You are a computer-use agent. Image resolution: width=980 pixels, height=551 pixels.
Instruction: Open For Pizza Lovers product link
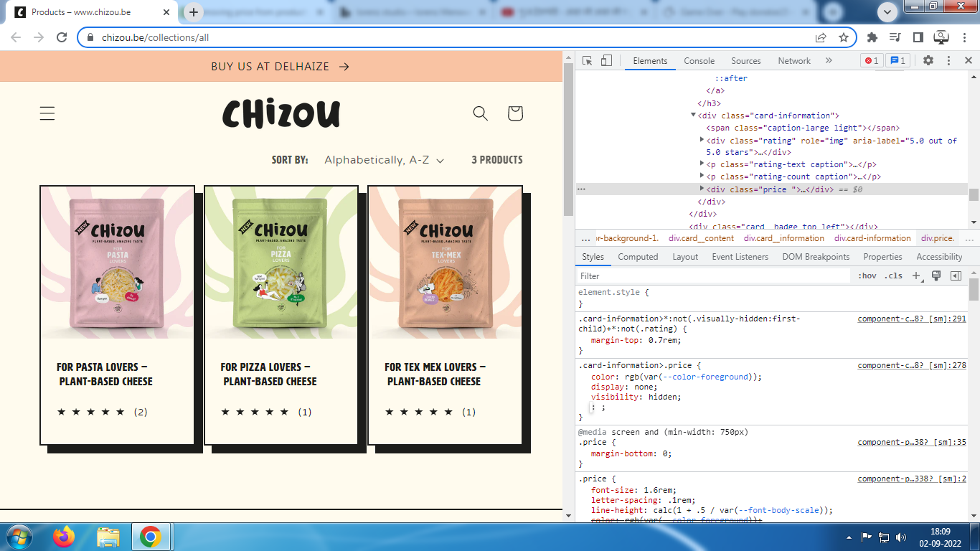[x=268, y=374]
